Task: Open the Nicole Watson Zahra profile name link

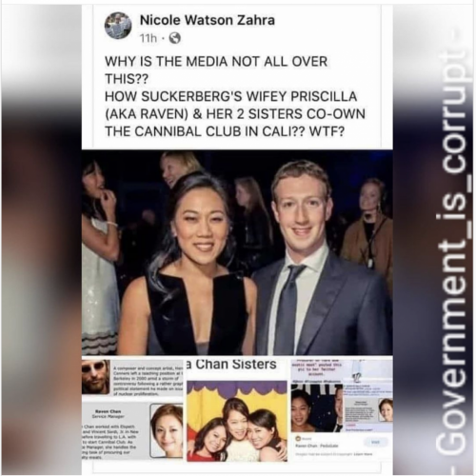Action: pos(208,21)
